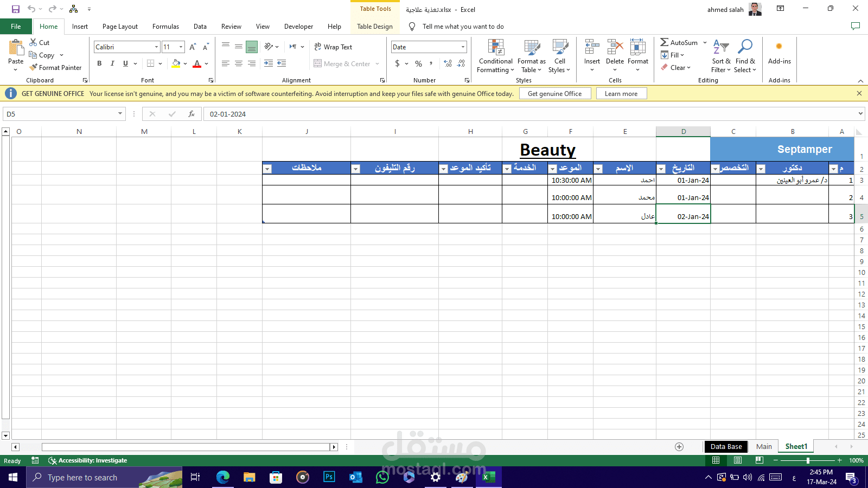Click the Insert cells icon
This screenshot has height=488, width=868.
coord(592,47)
